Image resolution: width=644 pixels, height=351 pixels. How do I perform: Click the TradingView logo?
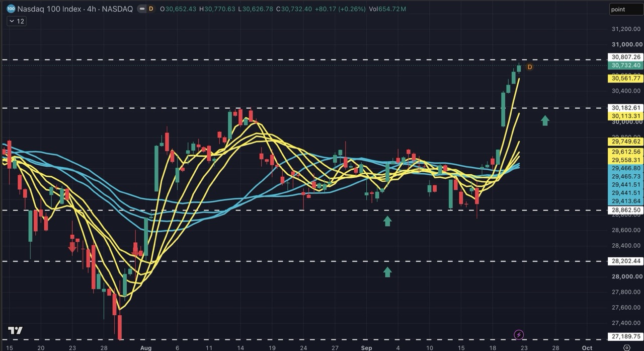coord(15,331)
